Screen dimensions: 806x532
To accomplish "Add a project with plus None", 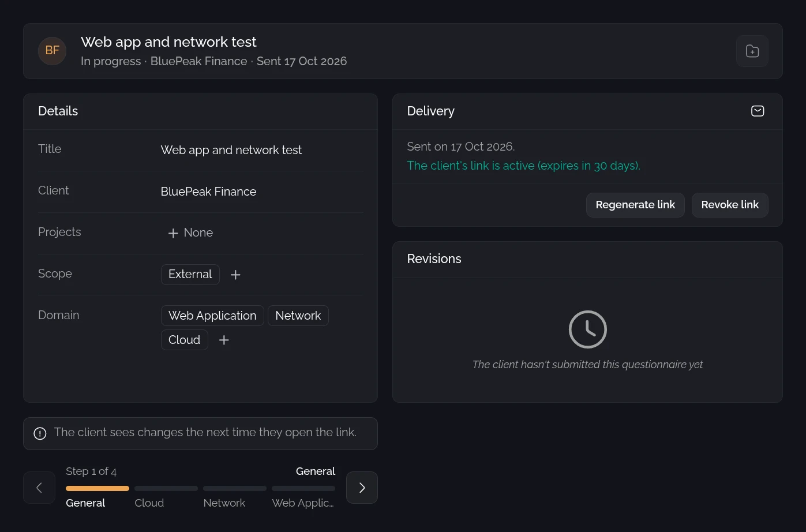I will tap(190, 233).
